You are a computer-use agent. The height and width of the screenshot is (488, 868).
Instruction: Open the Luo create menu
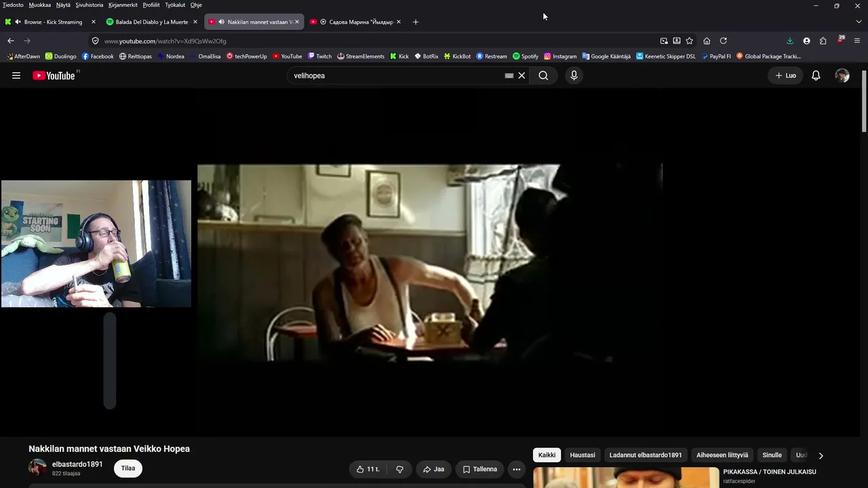pos(785,75)
